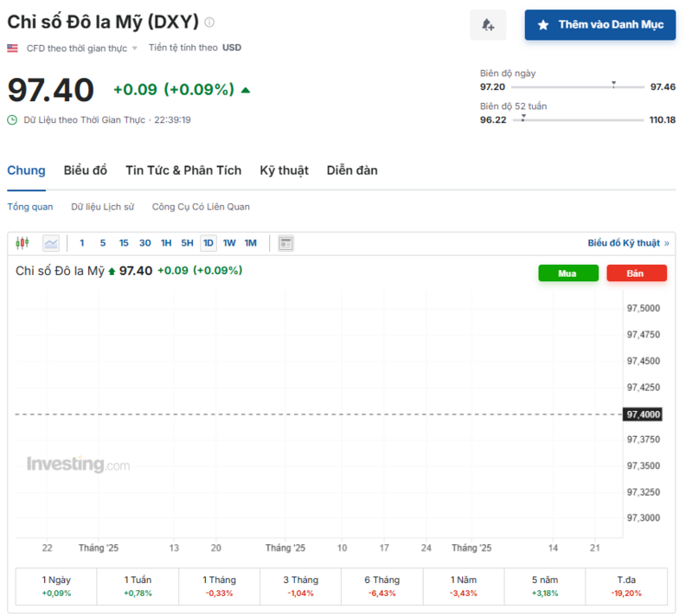Click the US flag icon
Image resolution: width=692 pixels, height=616 pixels.
coord(13,48)
